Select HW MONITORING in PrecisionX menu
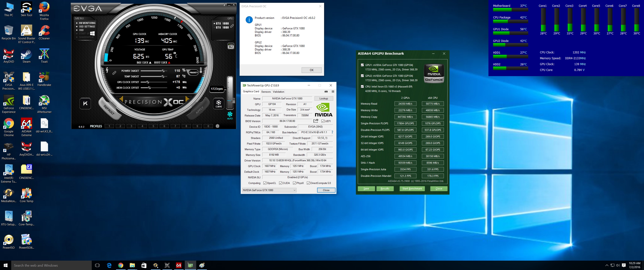644x270 pixels. 87,23
